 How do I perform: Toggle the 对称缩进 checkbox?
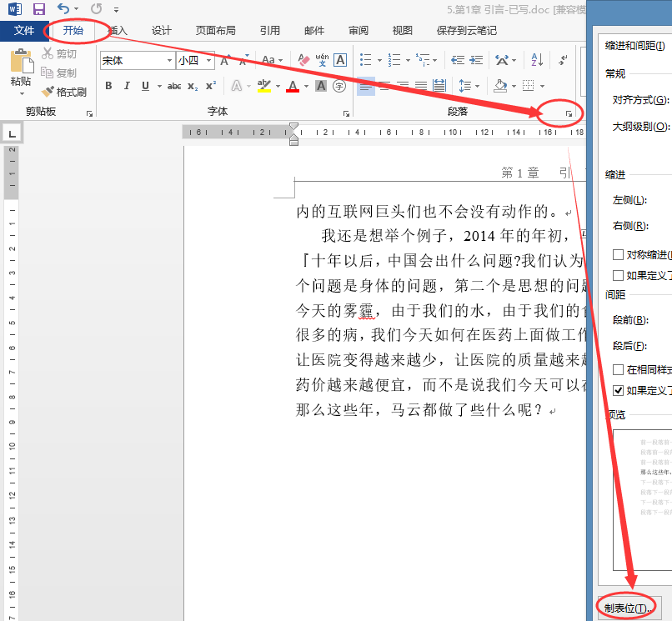coord(618,254)
